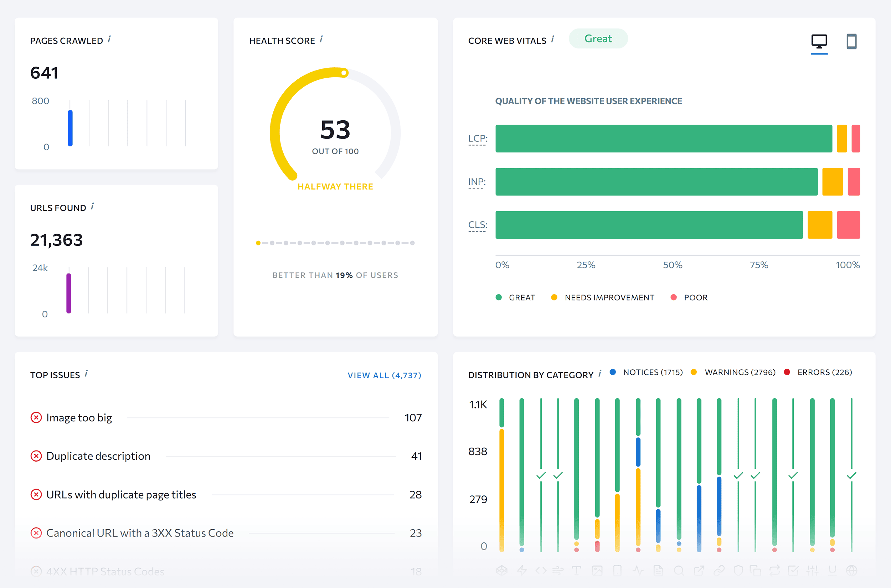891x588 pixels.
Task: Click the code brackets category icon
Action: (x=541, y=571)
